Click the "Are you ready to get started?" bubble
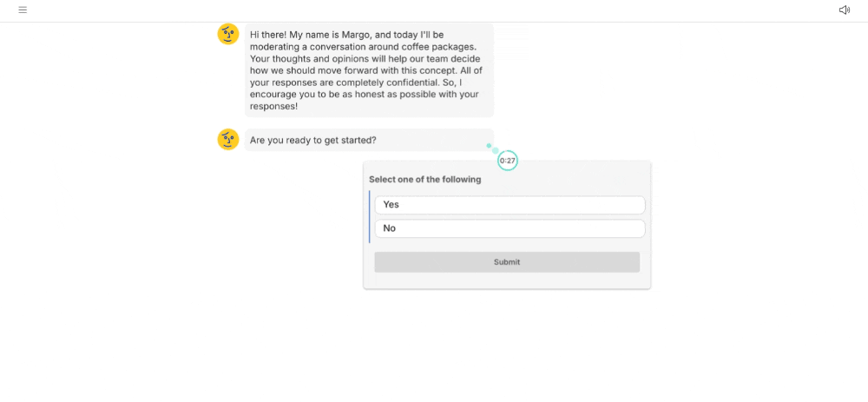This screenshot has width=868, height=402. coord(313,140)
